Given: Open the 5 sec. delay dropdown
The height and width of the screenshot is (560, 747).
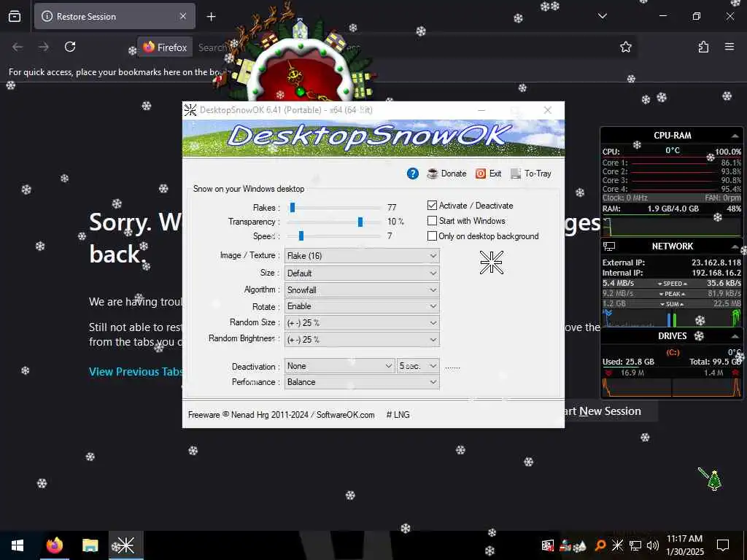Looking at the screenshot, I should tap(418, 366).
